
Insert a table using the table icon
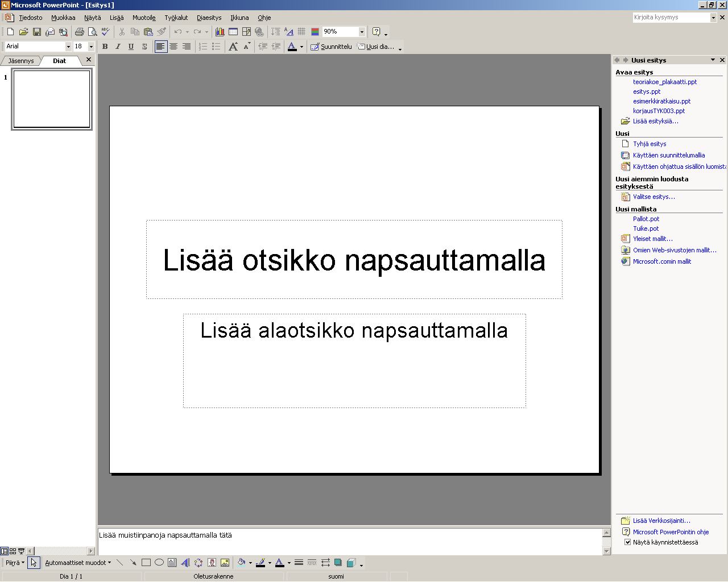tap(233, 32)
